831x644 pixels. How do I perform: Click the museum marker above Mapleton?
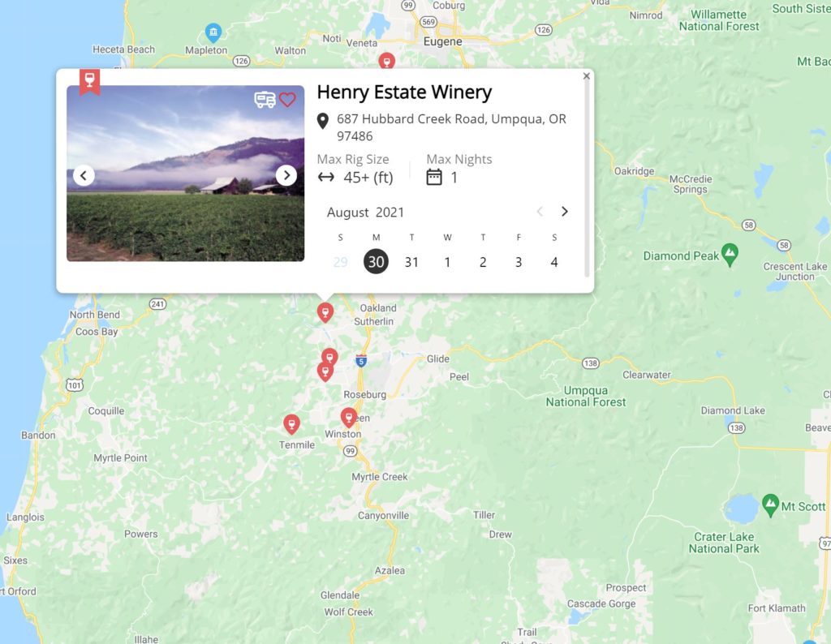[x=213, y=33]
